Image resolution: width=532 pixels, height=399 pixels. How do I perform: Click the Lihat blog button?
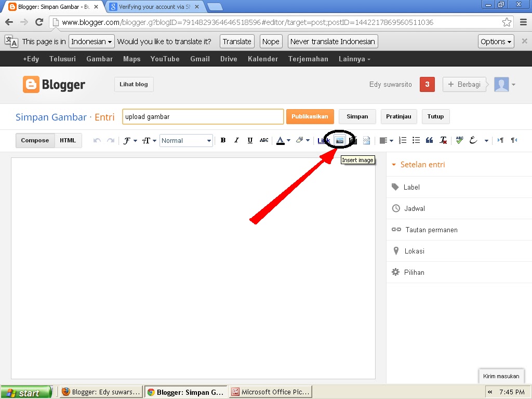(x=134, y=85)
